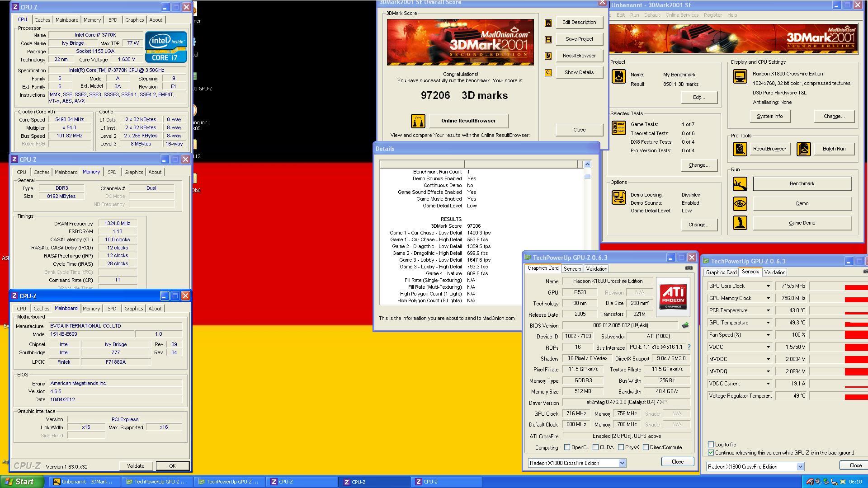Viewport: 868px width, 488px height.
Task: Open SPD tab in the CPU-Z Memory window
Action: click(112, 172)
